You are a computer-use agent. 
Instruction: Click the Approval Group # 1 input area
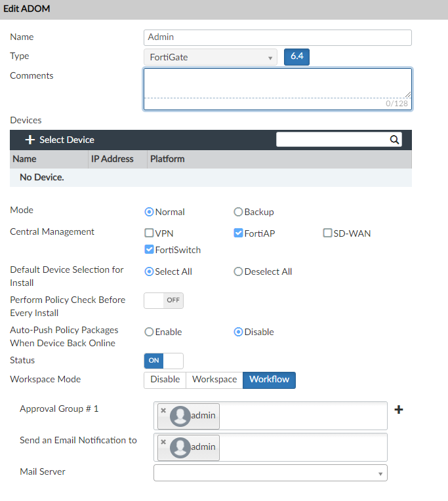coord(270,416)
